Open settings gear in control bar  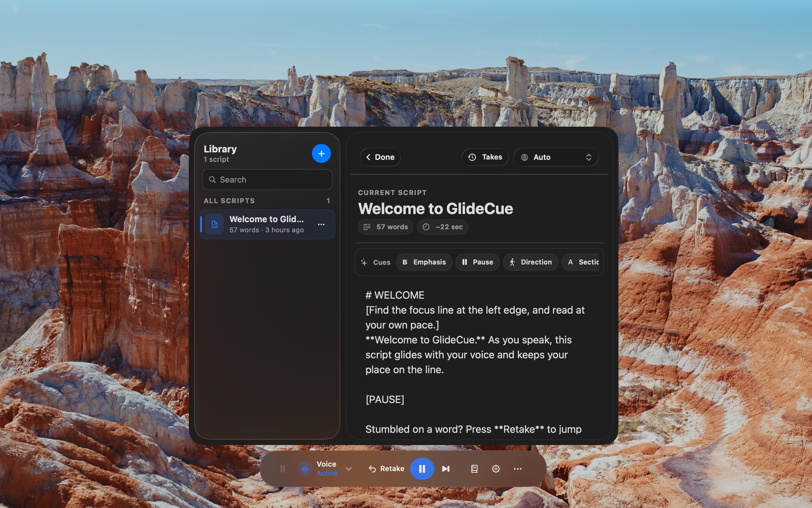pos(496,469)
